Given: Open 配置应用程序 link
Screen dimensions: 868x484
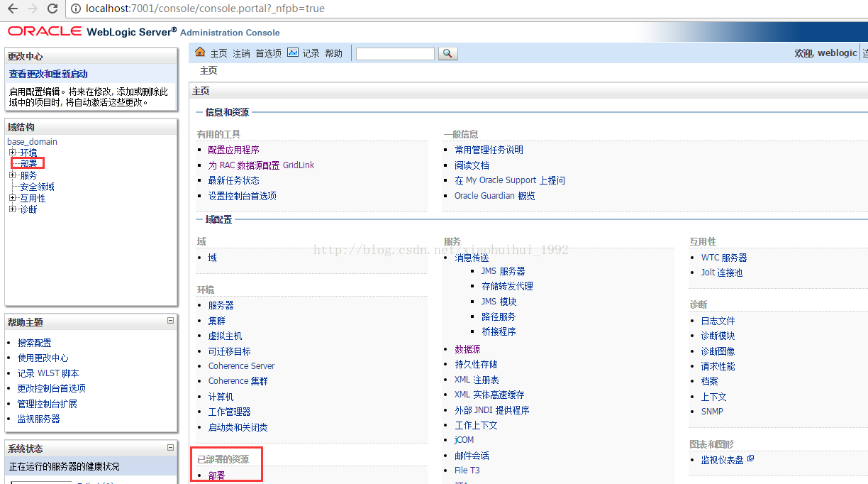Looking at the screenshot, I should coord(233,150).
